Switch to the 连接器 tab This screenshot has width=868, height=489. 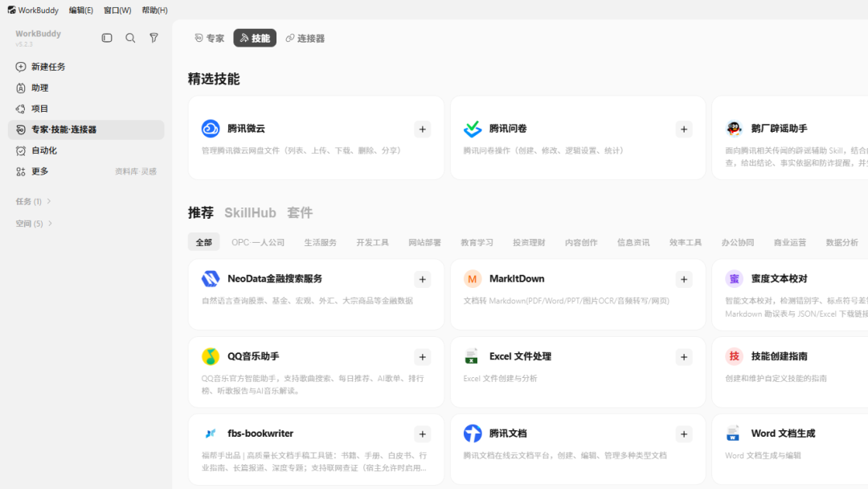[x=305, y=39]
